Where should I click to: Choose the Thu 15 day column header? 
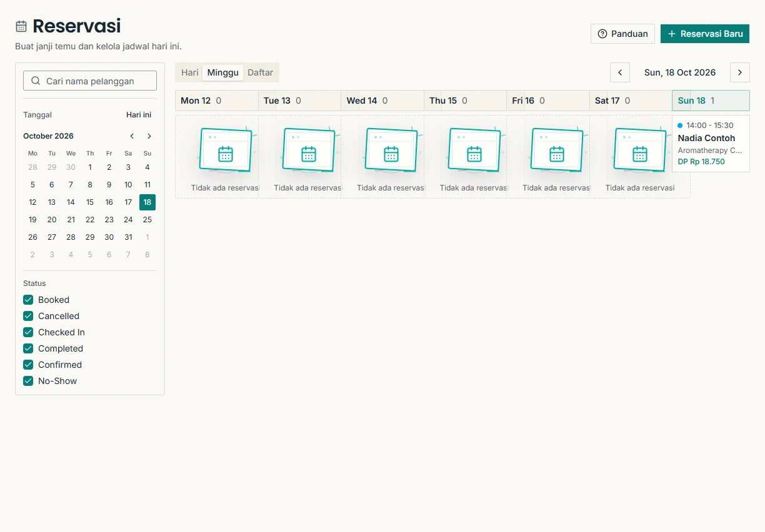[x=465, y=101]
